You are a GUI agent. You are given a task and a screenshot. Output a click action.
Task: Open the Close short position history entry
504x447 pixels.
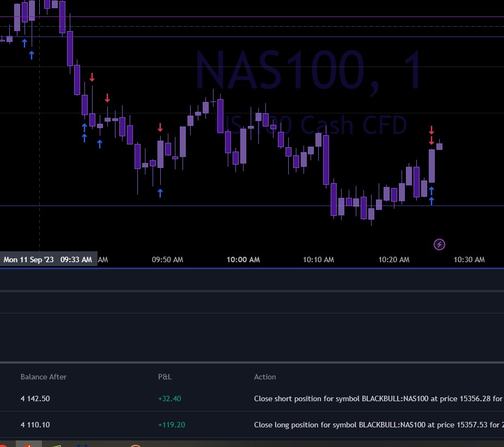point(252,398)
